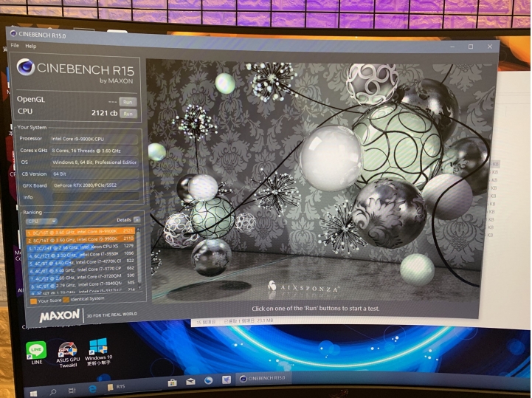The image size is (532, 398).
Task: Click the ranking list scroll-up arrow
Action: click(x=139, y=230)
